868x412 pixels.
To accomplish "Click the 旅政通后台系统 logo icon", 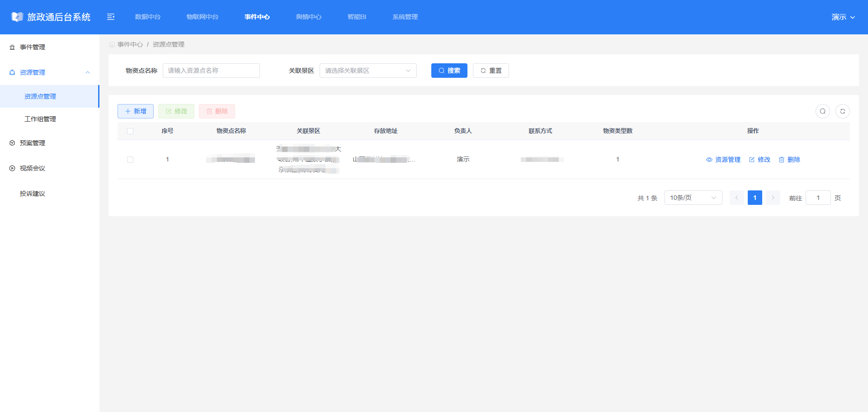I will [17, 17].
